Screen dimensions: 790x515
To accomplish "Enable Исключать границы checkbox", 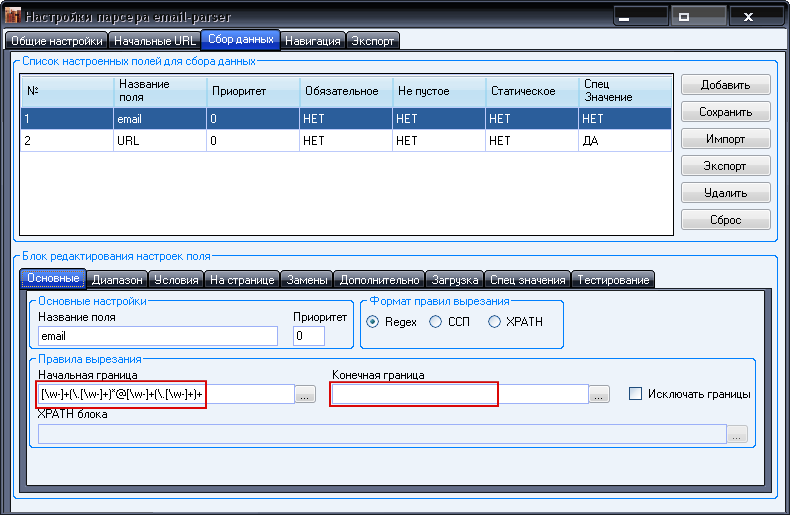I will click(635, 394).
